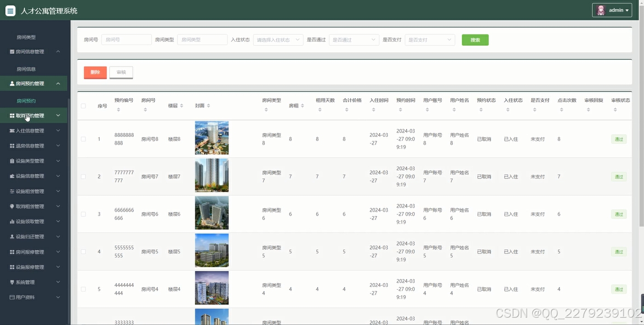Click the 设施报修管理 sidebar icon
The image size is (644, 325).
(12, 267)
